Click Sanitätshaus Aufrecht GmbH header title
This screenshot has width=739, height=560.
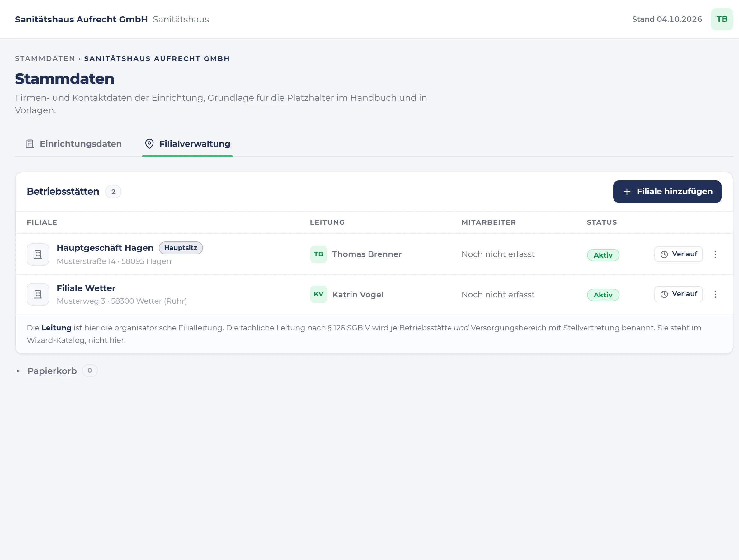click(x=81, y=19)
